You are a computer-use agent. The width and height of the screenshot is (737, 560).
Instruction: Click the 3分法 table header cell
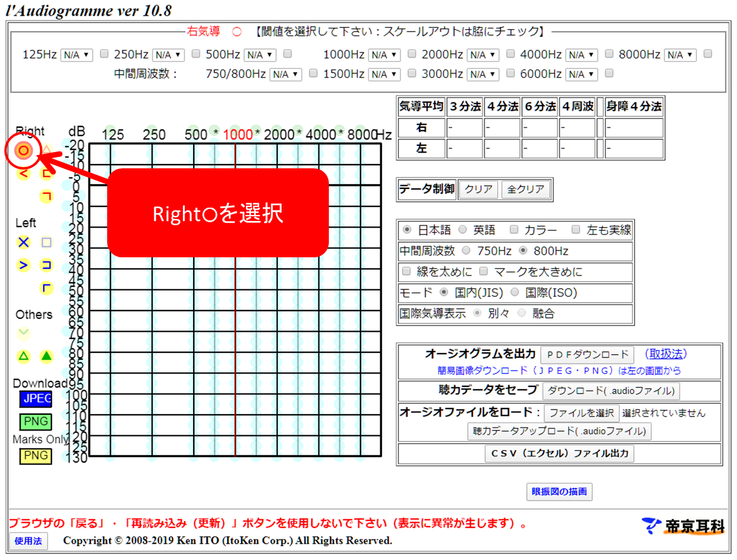(x=465, y=107)
